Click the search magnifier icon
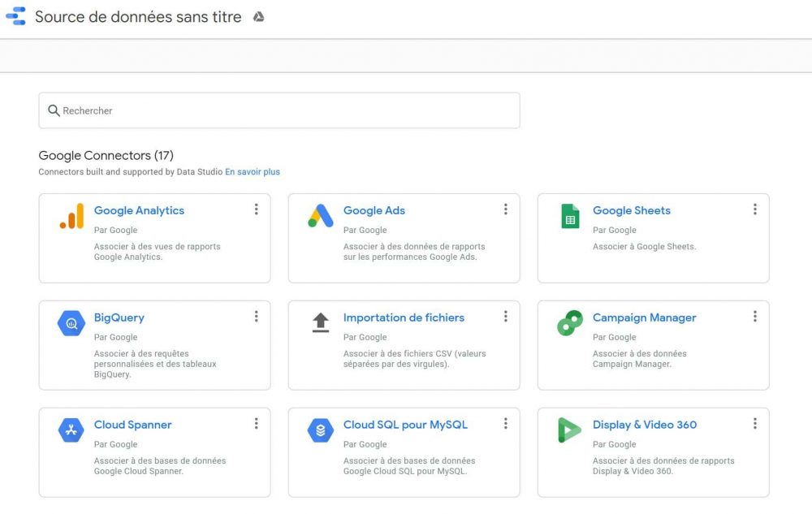 click(x=54, y=110)
